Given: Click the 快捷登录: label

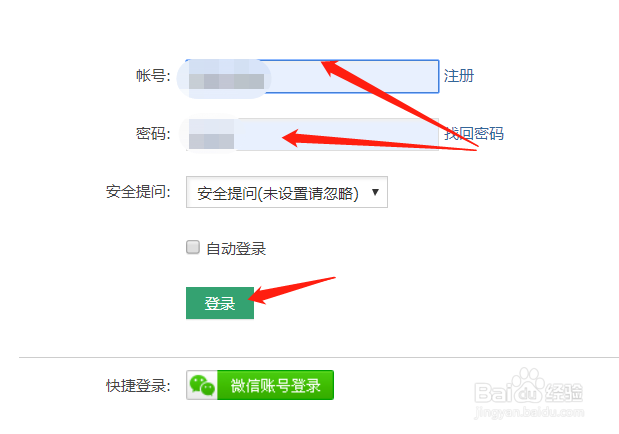Looking at the screenshot, I should click(138, 386).
